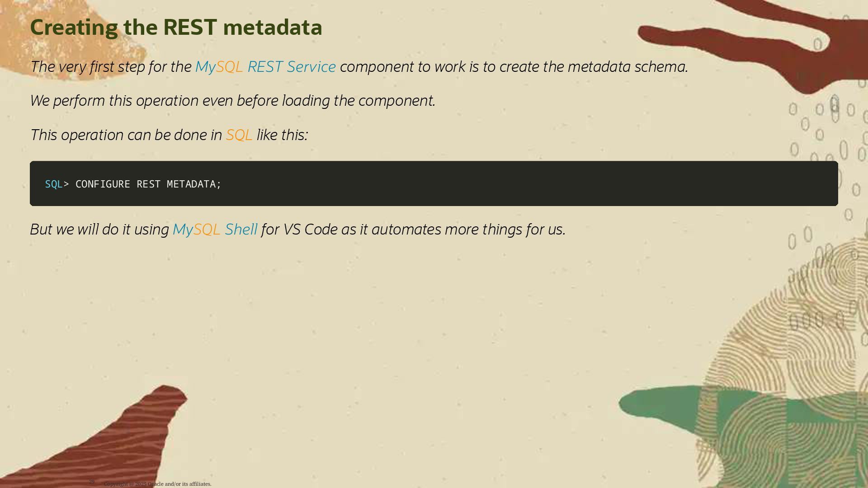
Task: Click 'The very first step' opening words
Action: pos(87,67)
